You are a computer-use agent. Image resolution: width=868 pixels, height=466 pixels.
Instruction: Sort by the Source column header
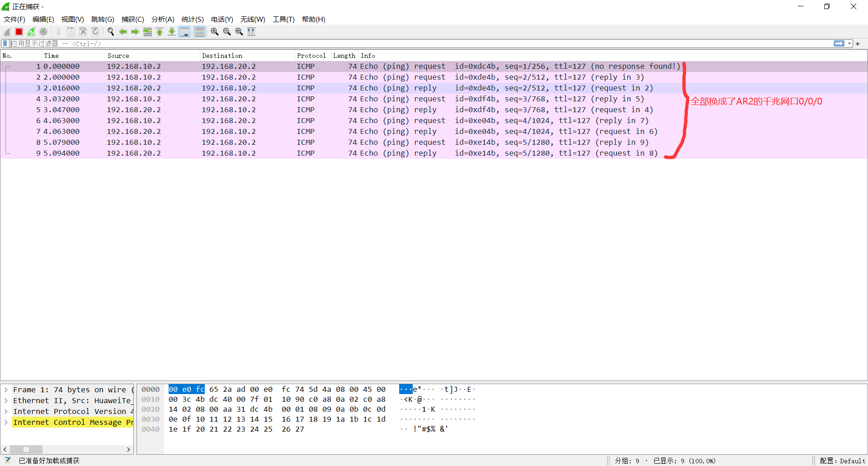click(152, 56)
